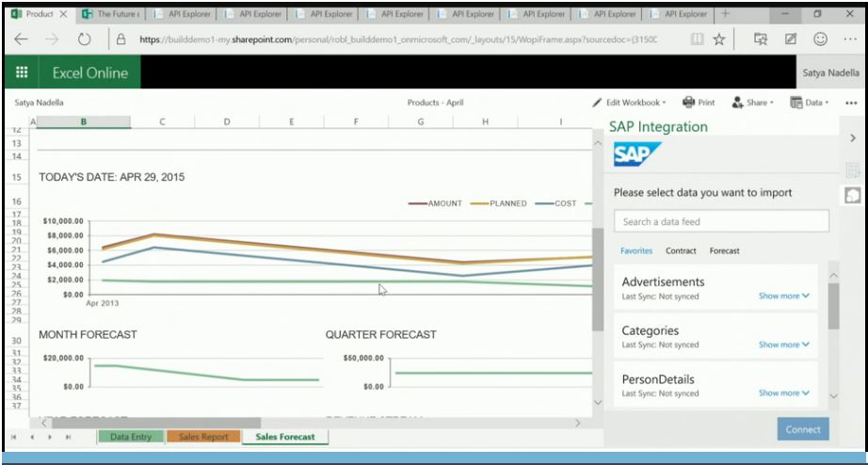868x465 pixels.
Task: Go to first sheet tab arrow
Action: click(14, 437)
